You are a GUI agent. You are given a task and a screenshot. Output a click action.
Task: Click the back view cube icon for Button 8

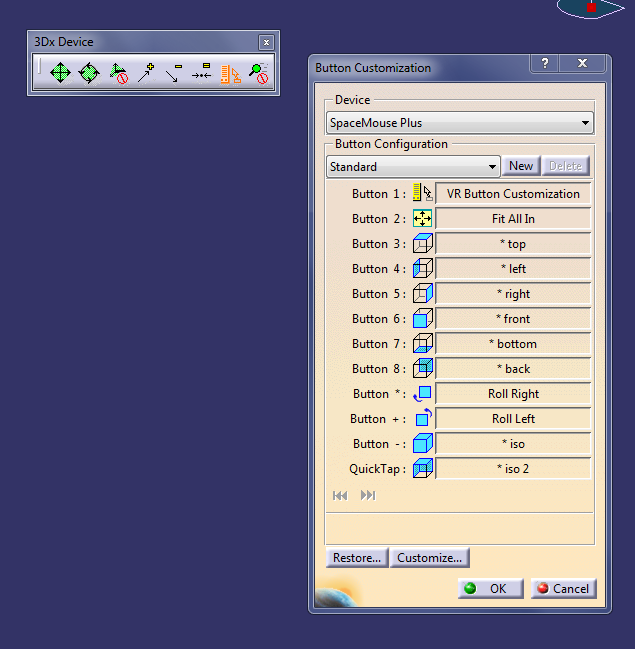(x=423, y=368)
